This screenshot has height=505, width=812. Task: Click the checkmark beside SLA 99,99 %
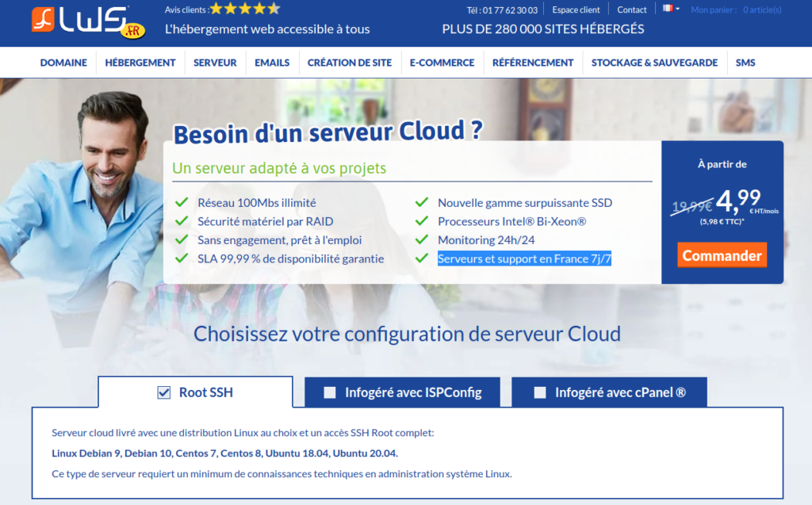[x=182, y=258]
